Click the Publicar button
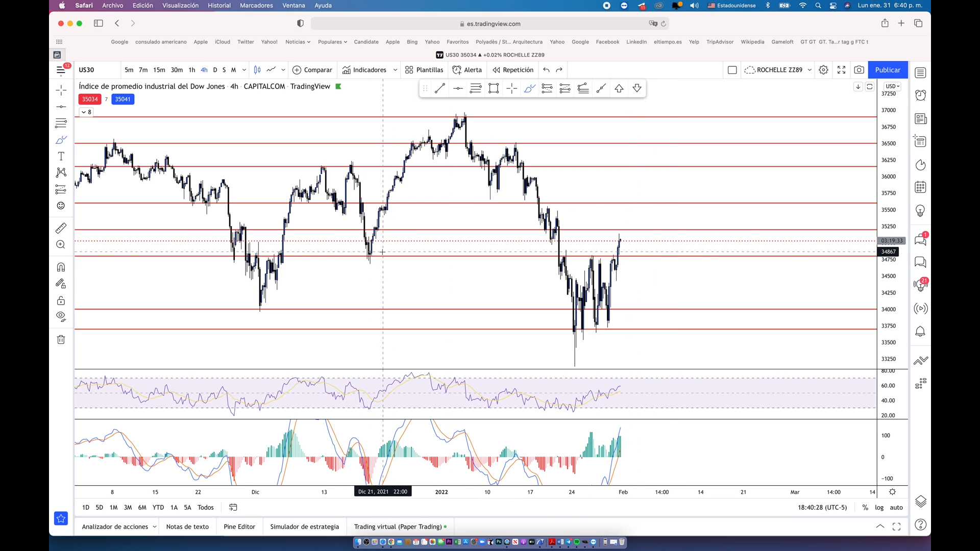This screenshot has height=551, width=980. 888,70
